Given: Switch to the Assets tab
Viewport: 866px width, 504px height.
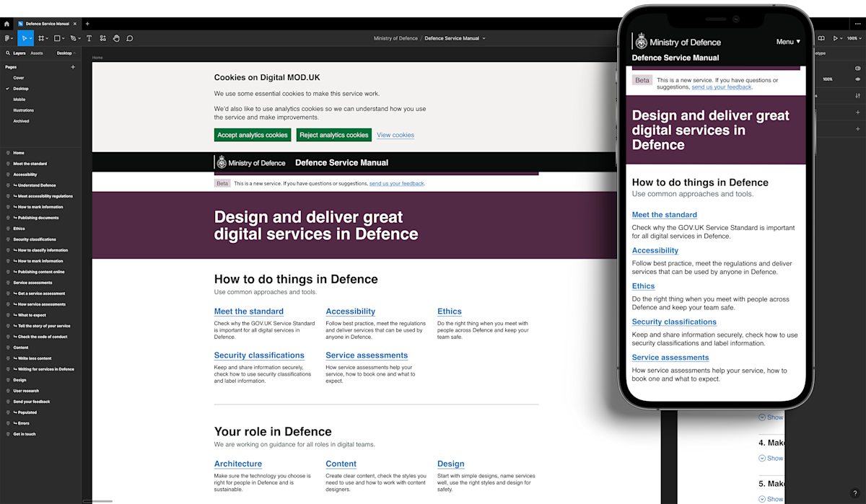Looking at the screenshot, I should point(37,53).
